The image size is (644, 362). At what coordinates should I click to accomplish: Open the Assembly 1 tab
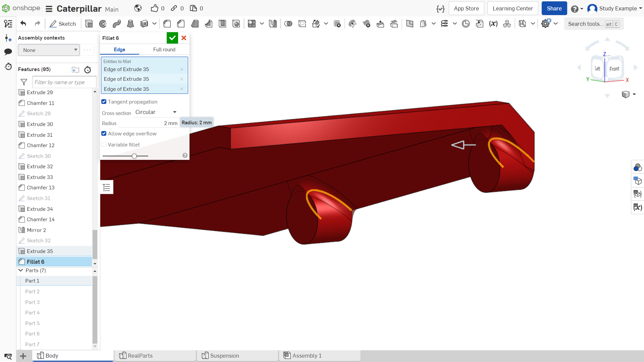tap(320, 356)
